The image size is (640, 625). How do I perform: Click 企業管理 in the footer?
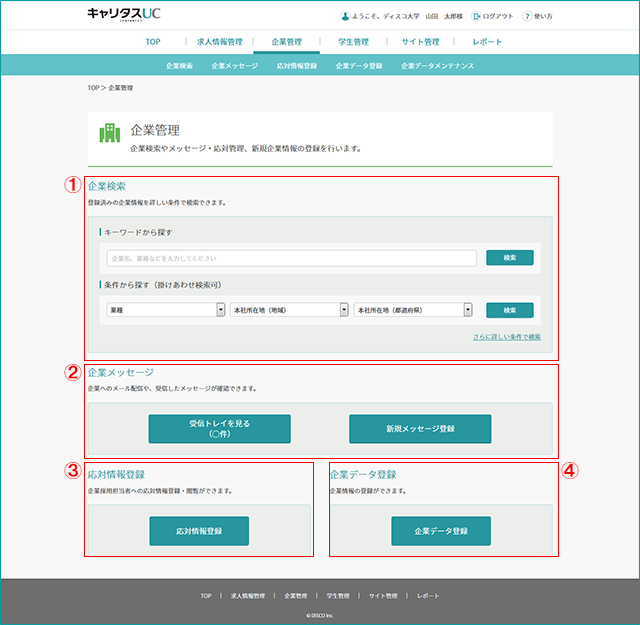pos(296,596)
